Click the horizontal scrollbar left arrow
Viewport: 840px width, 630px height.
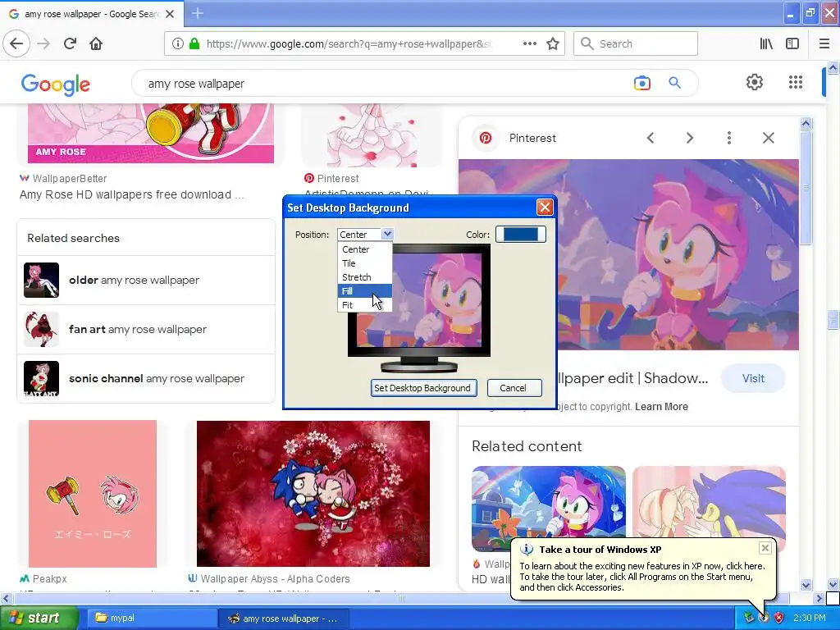[x=6, y=598]
